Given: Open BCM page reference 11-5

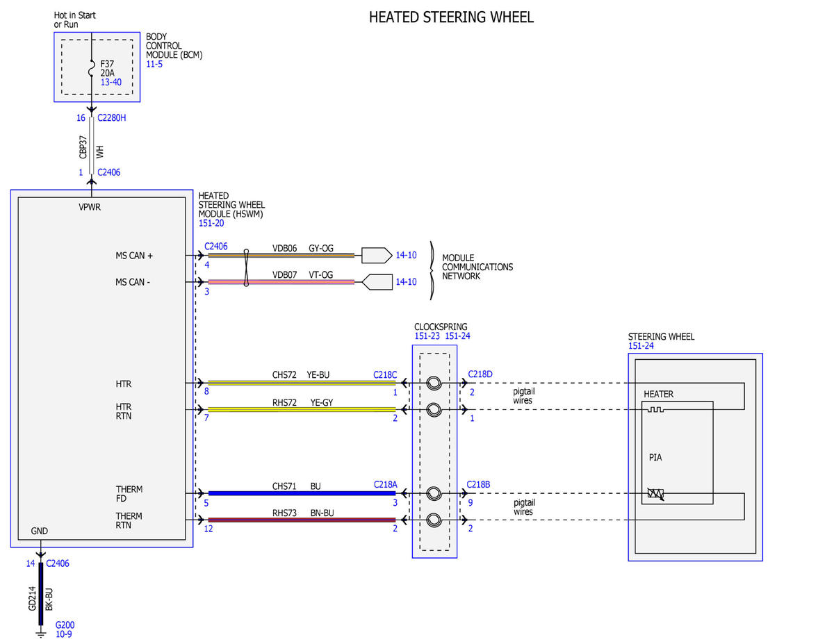Looking at the screenshot, I should (x=156, y=64).
